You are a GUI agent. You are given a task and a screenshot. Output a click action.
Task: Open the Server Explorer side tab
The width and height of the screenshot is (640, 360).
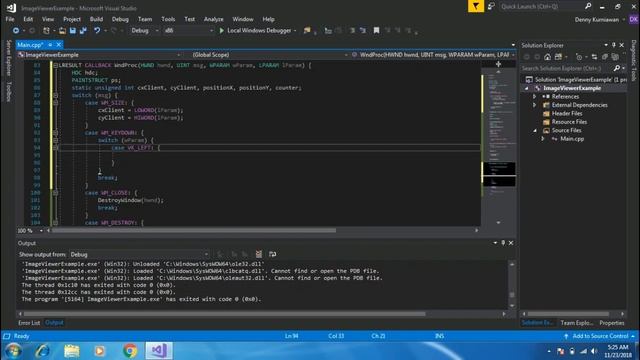pyautogui.click(x=8, y=58)
